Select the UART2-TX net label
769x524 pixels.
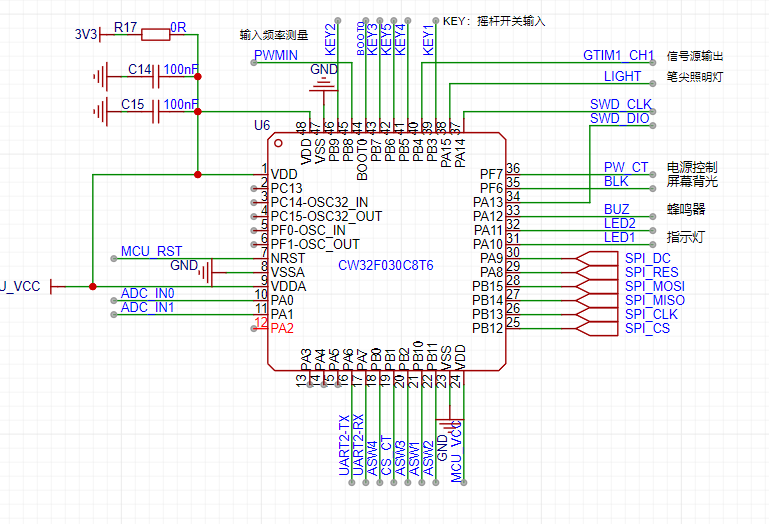click(x=344, y=445)
